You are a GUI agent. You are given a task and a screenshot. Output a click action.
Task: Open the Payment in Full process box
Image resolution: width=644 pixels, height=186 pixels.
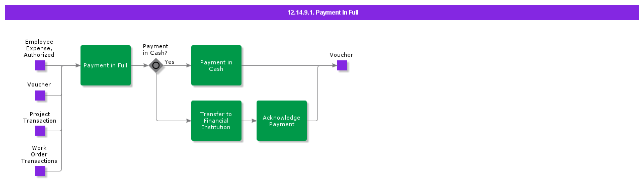(106, 65)
